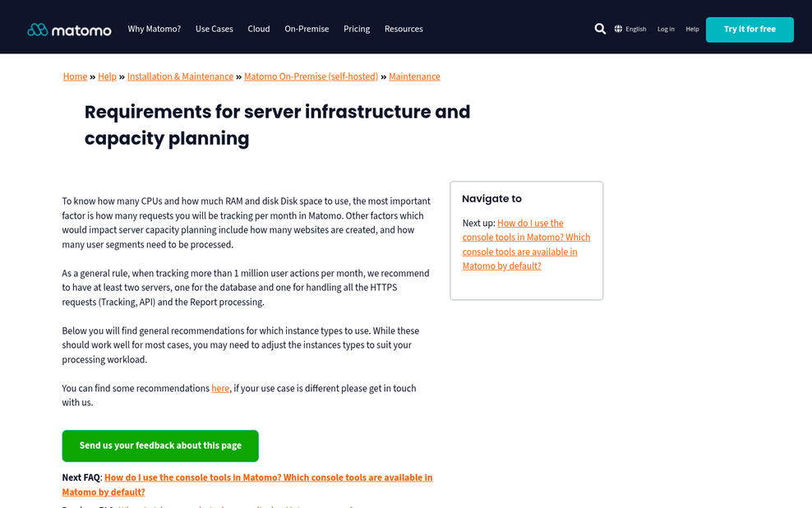Click the Try it for free button
The image size is (812, 508).
750,30
